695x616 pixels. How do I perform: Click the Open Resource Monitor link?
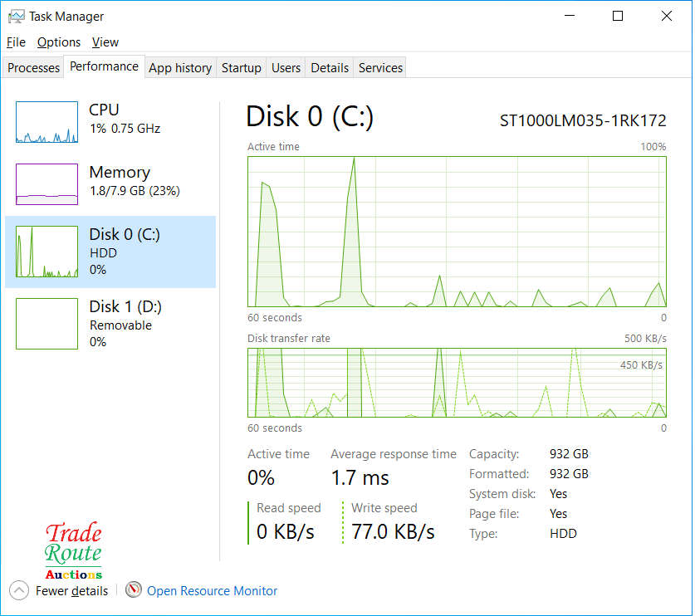click(212, 590)
